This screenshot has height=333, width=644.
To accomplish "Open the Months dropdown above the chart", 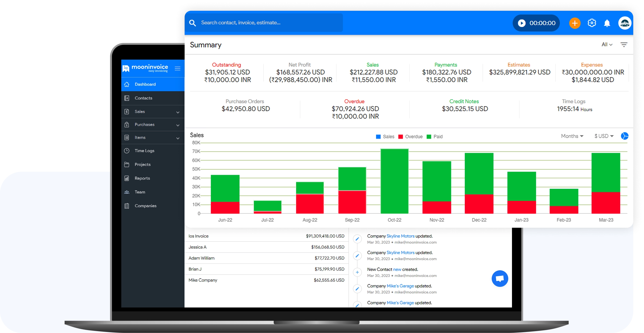I will [x=572, y=136].
